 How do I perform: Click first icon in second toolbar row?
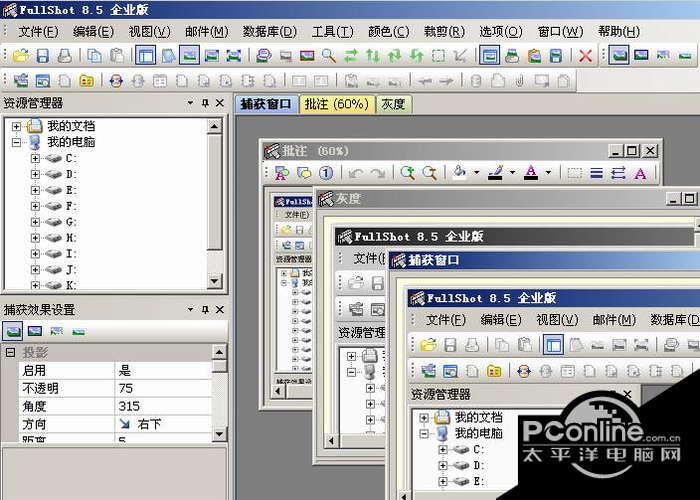click(21, 81)
